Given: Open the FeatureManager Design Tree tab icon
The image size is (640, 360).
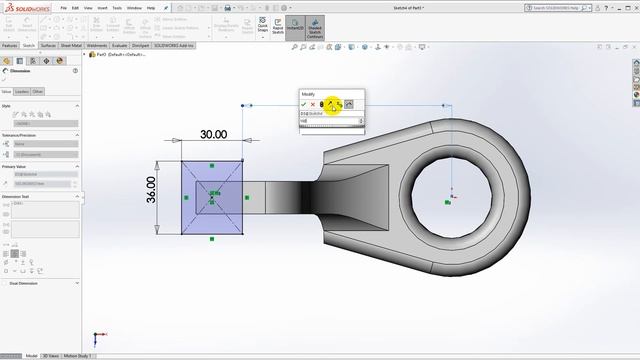Looking at the screenshot, I should click(x=7, y=61).
